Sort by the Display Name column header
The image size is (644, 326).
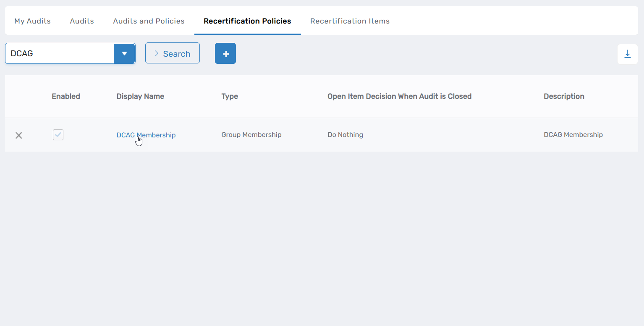[x=140, y=96]
